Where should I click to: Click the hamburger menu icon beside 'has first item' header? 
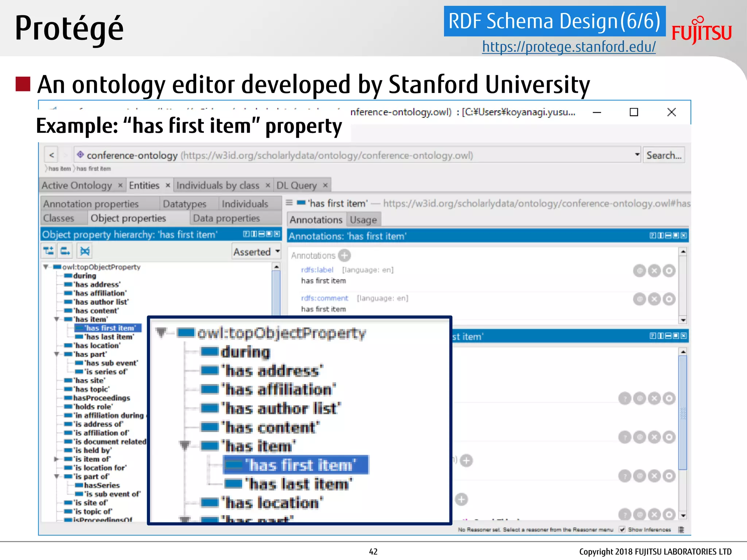point(289,203)
